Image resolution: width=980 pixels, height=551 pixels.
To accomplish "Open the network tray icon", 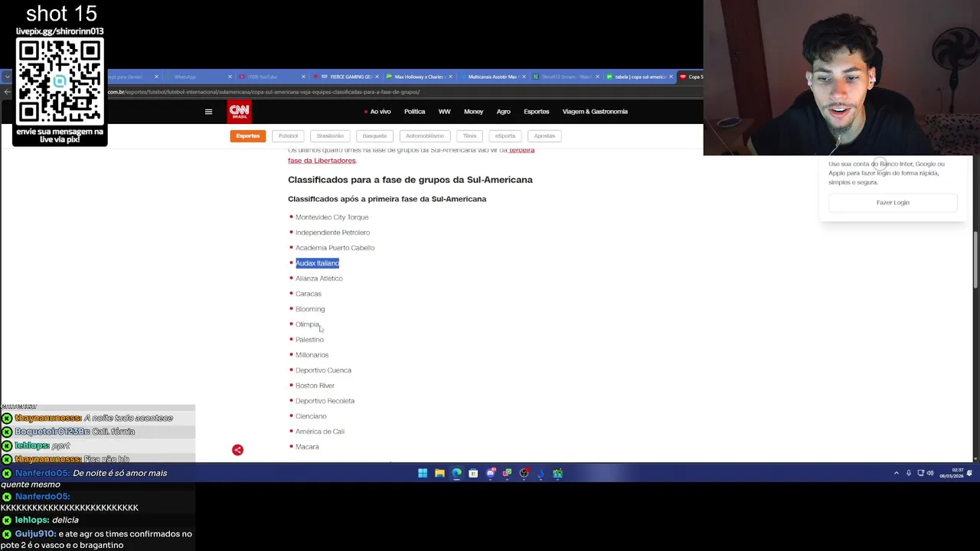I will [x=920, y=474].
